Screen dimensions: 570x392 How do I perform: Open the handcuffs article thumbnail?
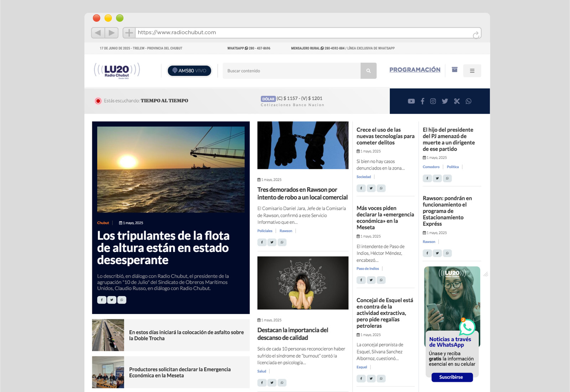pyautogui.click(x=303, y=145)
